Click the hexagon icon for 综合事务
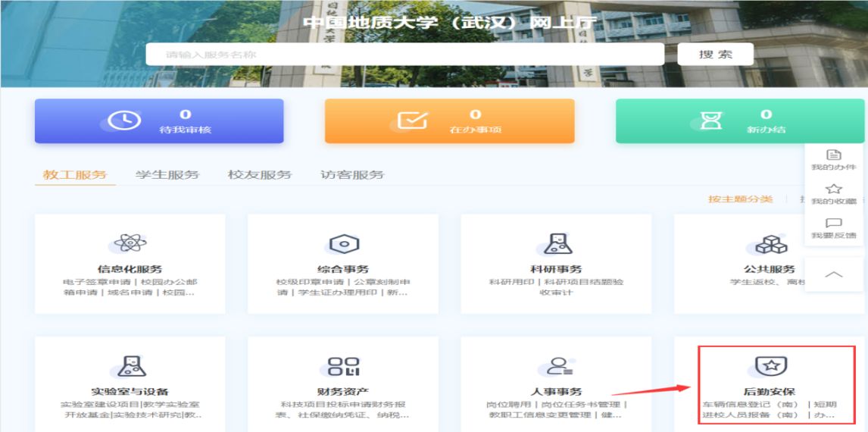 (344, 243)
